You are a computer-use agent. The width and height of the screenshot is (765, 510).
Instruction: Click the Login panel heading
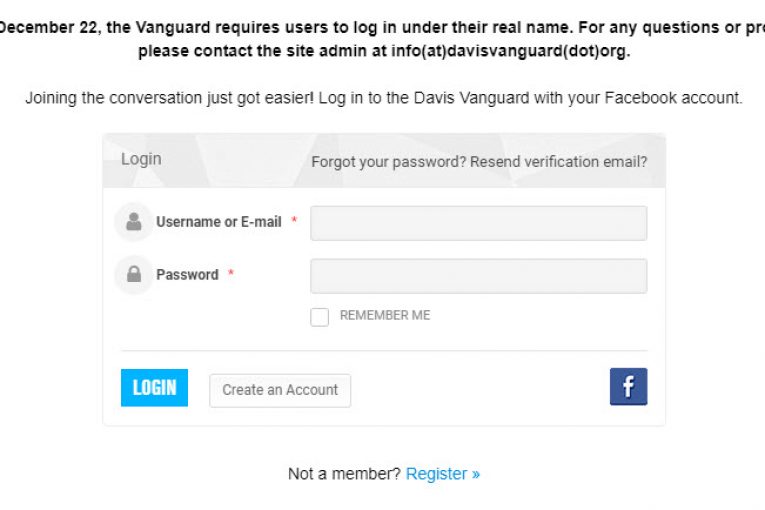tap(141, 159)
